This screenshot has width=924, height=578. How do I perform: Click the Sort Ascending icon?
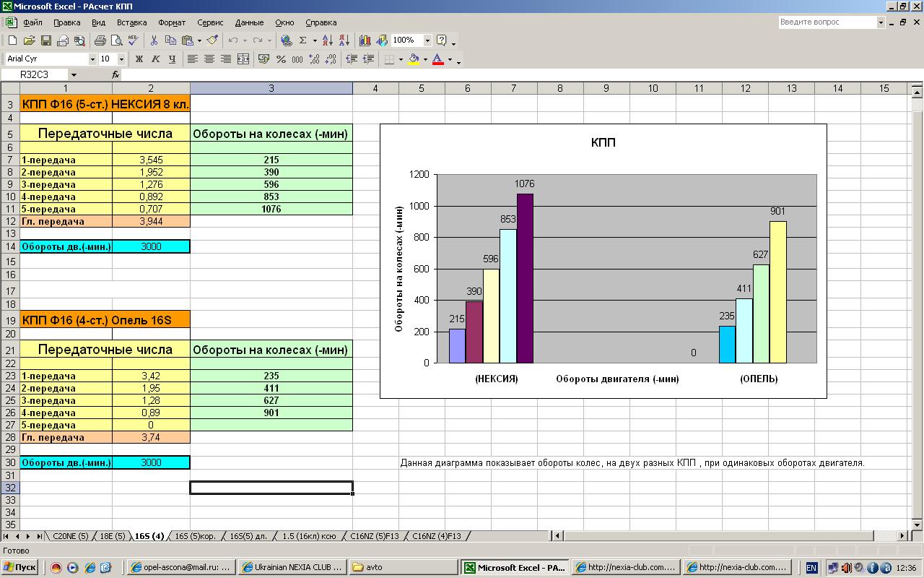(x=327, y=40)
